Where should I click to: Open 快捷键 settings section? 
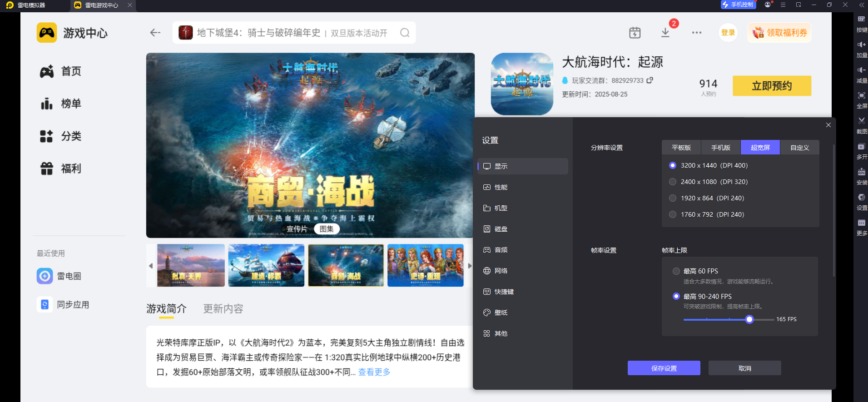(523, 292)
